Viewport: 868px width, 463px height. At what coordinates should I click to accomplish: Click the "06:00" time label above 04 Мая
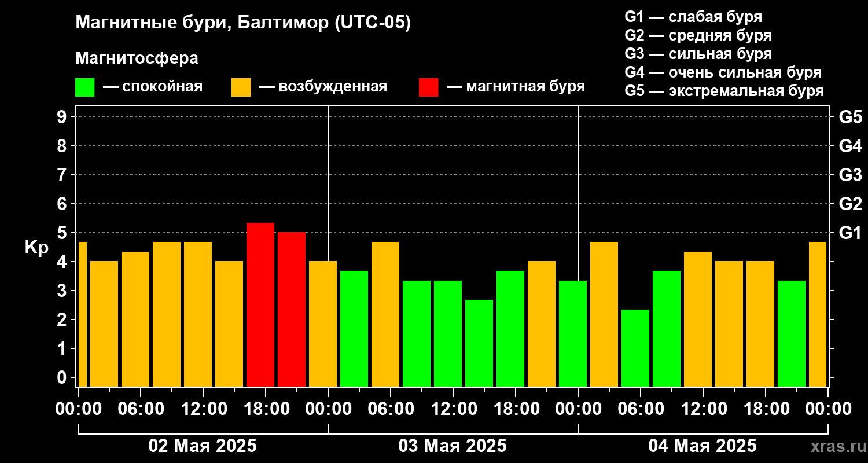(641, 409)
